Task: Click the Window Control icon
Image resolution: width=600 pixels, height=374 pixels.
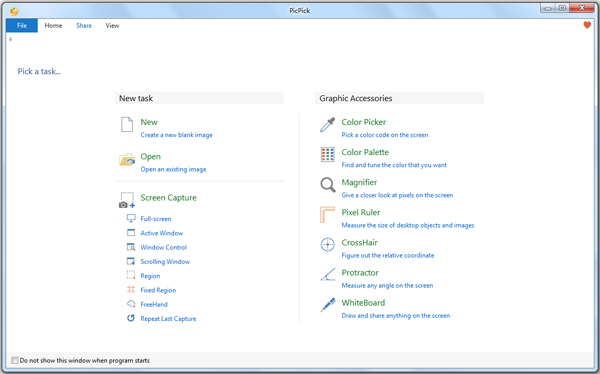Action: 131,247
